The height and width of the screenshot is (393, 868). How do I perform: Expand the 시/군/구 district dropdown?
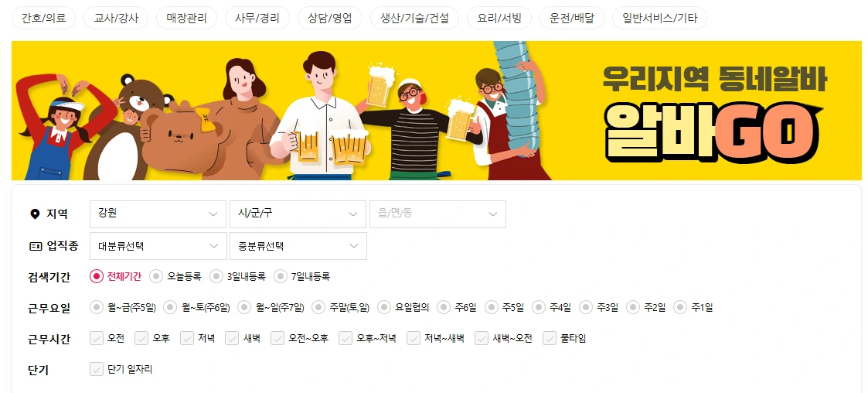[298, 214]
